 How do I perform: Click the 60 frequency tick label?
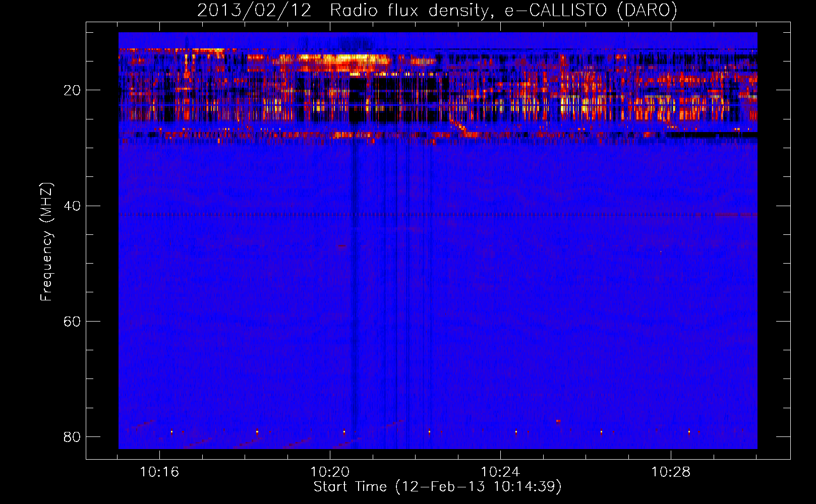72,322
